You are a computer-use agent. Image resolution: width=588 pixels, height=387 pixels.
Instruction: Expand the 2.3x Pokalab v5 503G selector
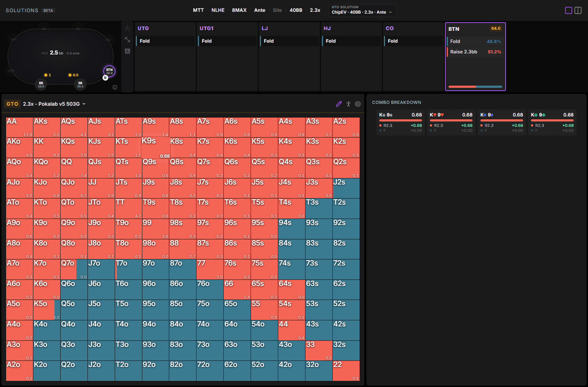click(54, 104)
